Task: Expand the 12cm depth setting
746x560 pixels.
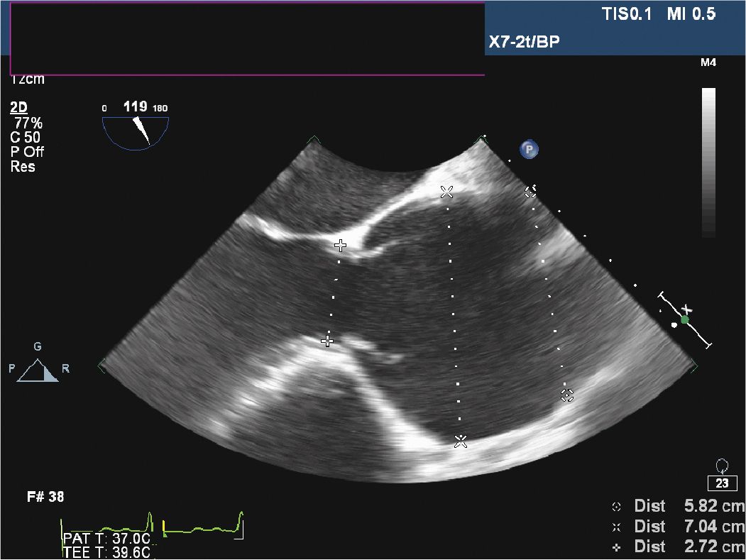Action: 28,79
